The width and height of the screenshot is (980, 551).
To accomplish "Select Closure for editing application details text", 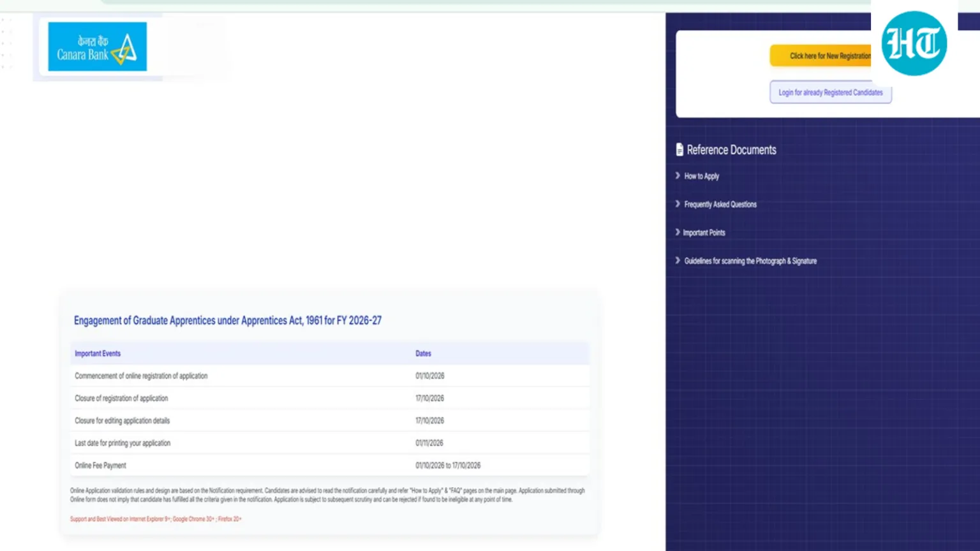I will [x=122, y=421].
